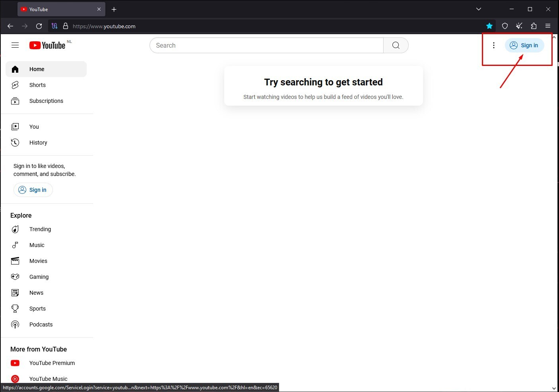Click the Home icon in the sidebar

pos(15,69)
